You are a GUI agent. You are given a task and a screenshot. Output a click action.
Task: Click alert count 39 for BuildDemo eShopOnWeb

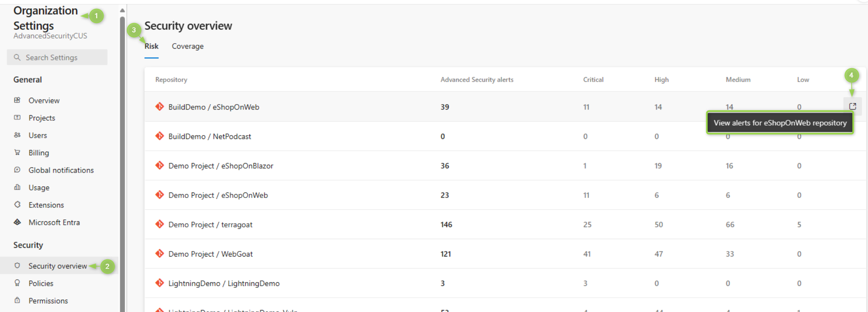445,107
